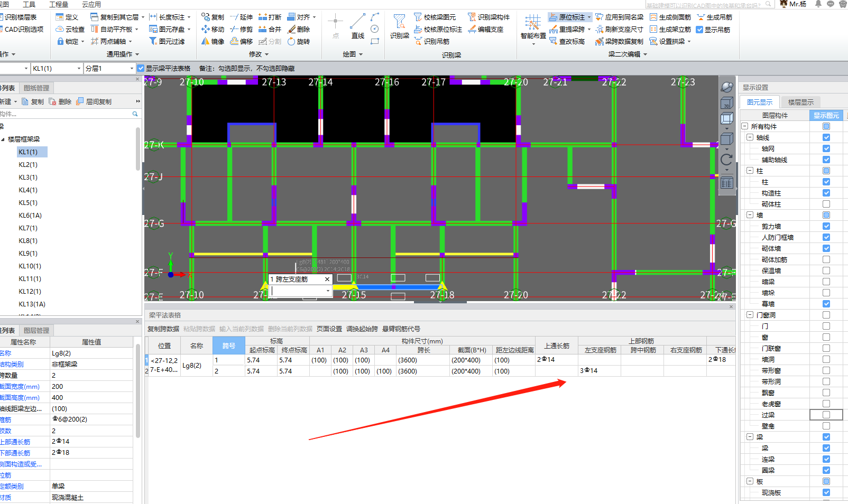Click the 移动 move tool
Viewport: 848px width, 504px height.
click(213, 30)
